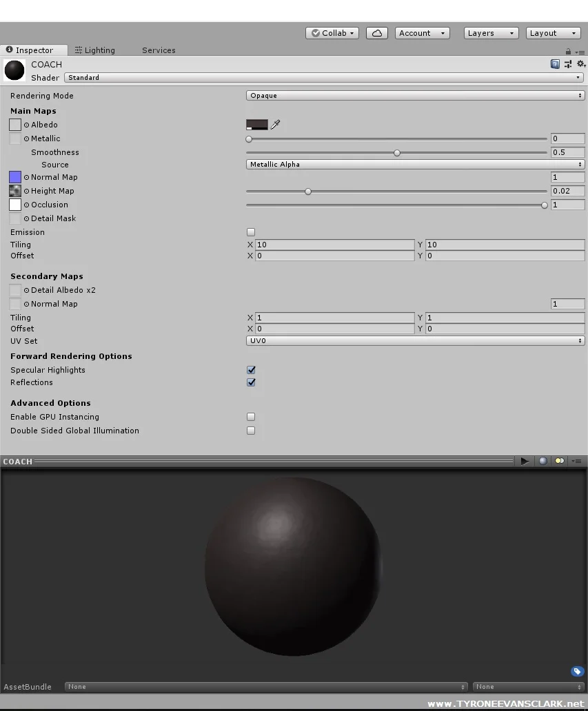Select the Normal Map texture thumbnail
588x711 pixels.
[14, 177]
